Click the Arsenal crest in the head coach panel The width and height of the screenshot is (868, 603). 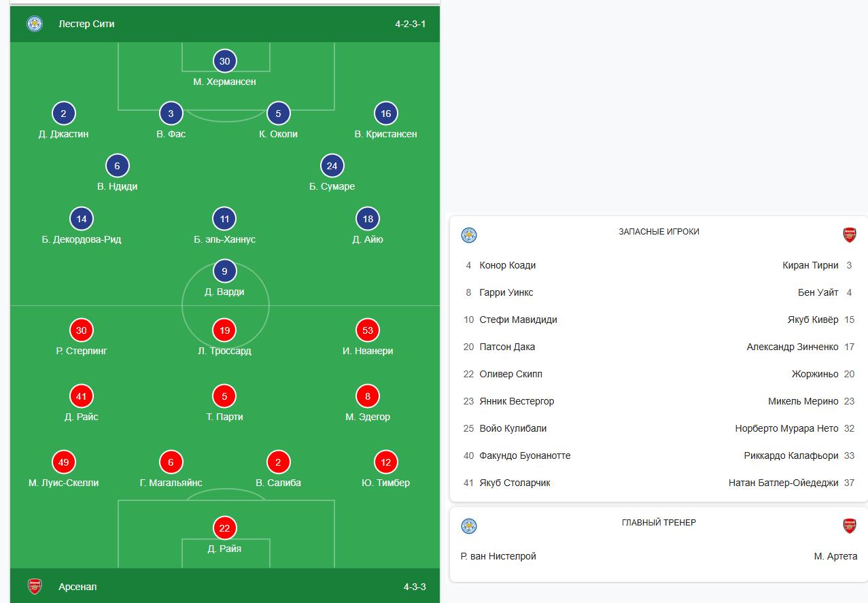click(849, 526)
